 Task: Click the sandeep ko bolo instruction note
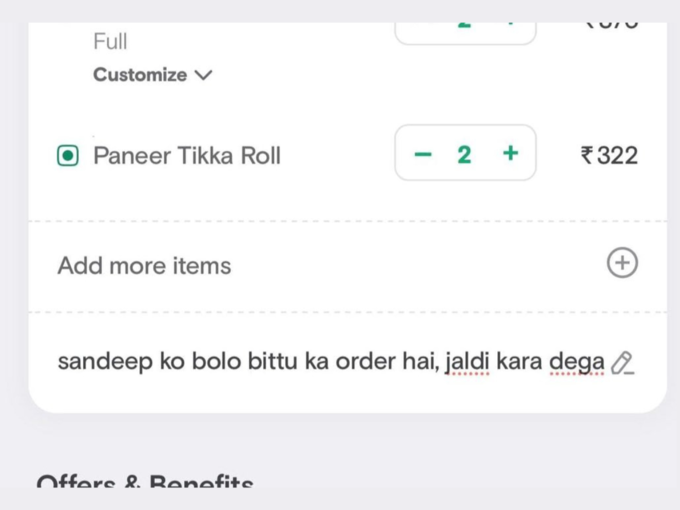pyautogui.click(x=331, y=361)
